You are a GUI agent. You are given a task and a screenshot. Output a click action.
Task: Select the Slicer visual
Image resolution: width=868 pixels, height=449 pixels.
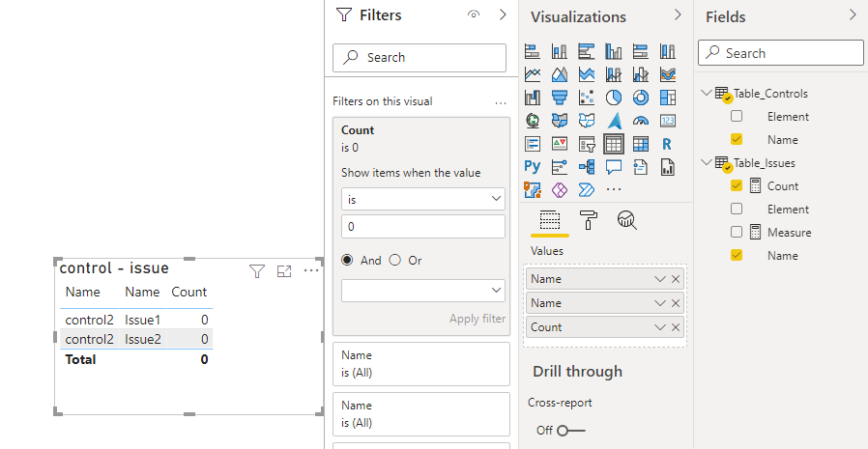[586, 144]
